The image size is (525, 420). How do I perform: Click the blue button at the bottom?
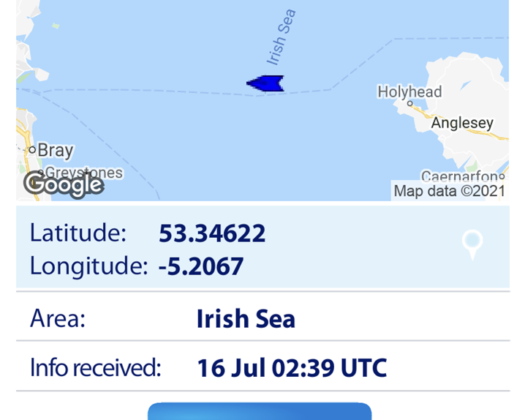click(260, 411)
